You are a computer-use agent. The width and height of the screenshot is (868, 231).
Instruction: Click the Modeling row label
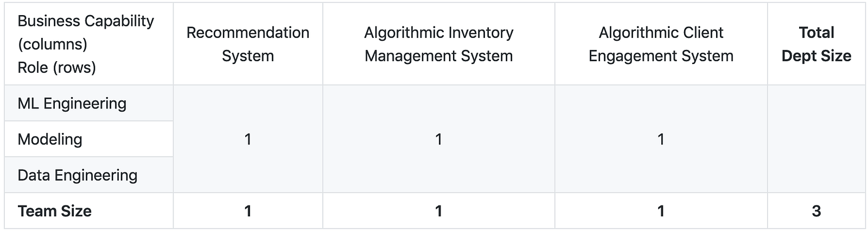[x=50, y=139]
